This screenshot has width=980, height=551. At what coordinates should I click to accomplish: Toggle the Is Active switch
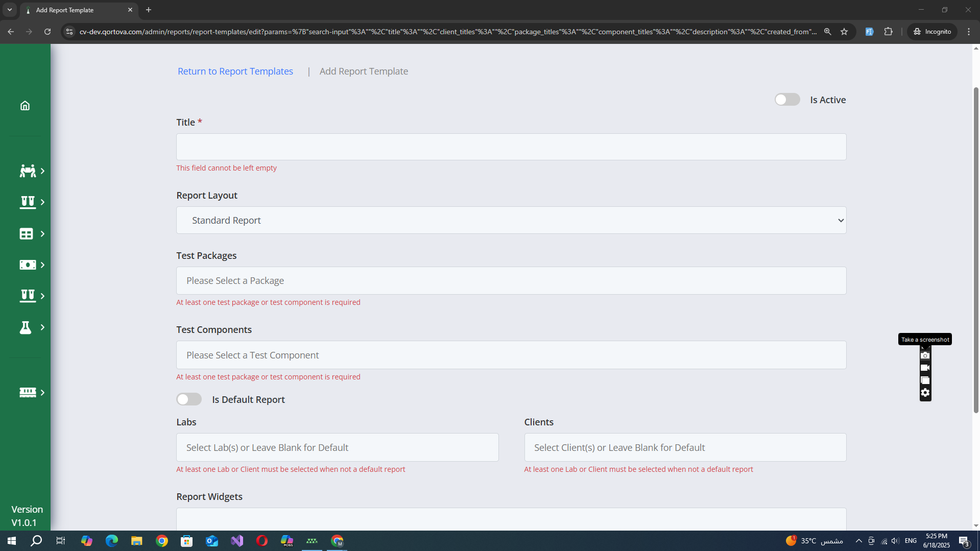point(787,100)
